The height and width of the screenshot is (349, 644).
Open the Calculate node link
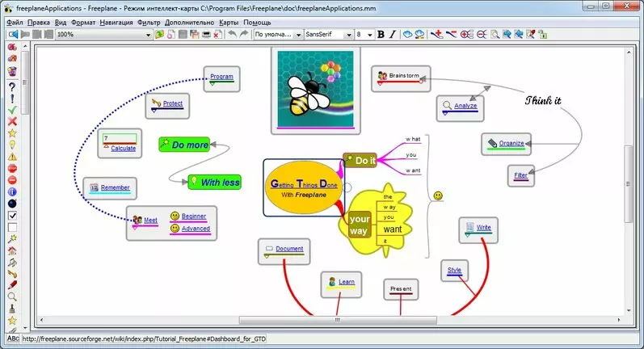click(123, 149)
